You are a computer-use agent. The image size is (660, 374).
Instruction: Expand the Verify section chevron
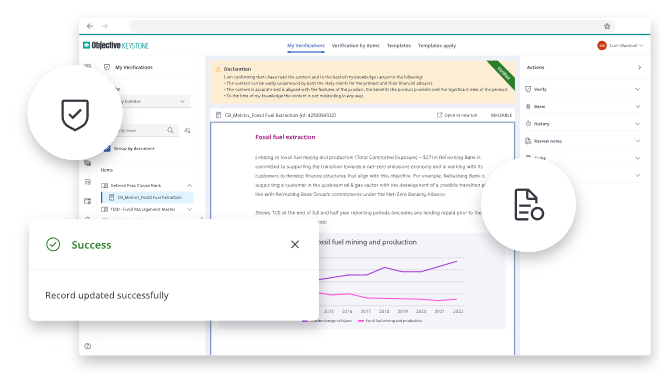click(x=637, y=89)
